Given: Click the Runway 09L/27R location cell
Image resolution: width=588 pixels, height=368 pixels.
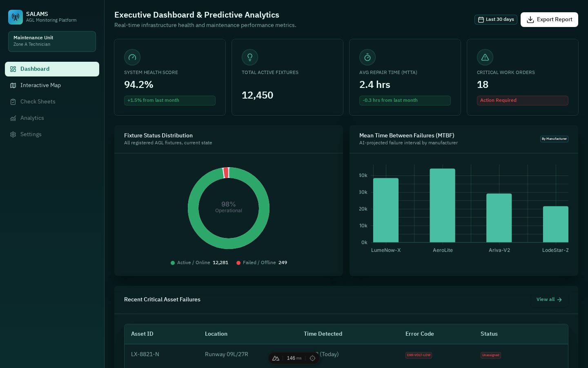Looking at the screenshot, I should (x=227, y=355).
